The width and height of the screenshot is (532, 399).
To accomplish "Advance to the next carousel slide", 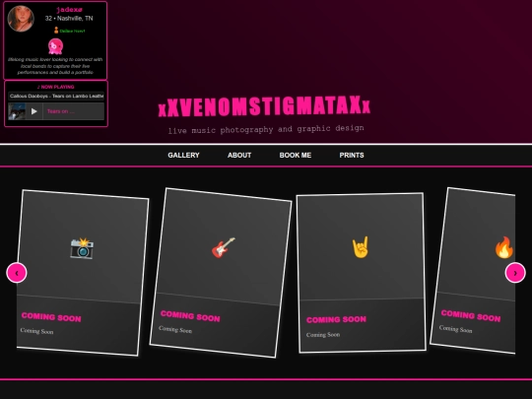I will point(515,273).
